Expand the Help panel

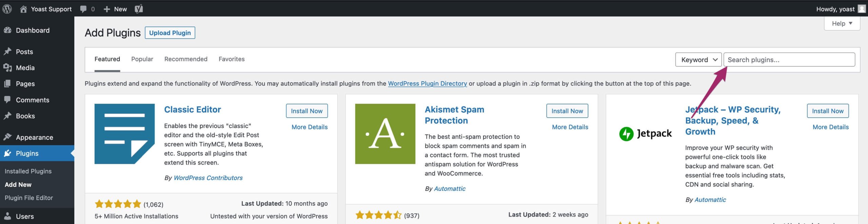point(842,23)
